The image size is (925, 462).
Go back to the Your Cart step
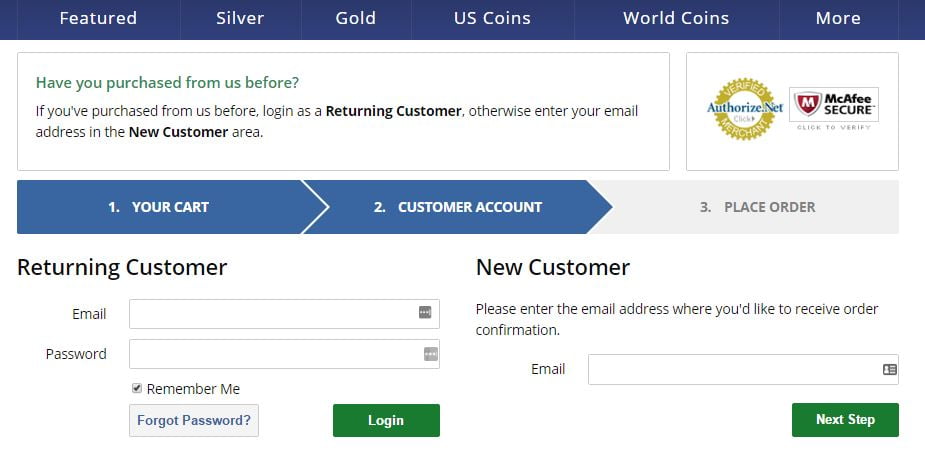[159, 207]
